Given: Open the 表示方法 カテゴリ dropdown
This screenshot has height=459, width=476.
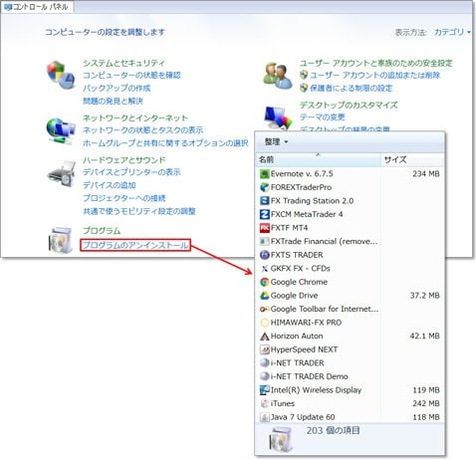Looking at the screenshot, I should point(452,32).
